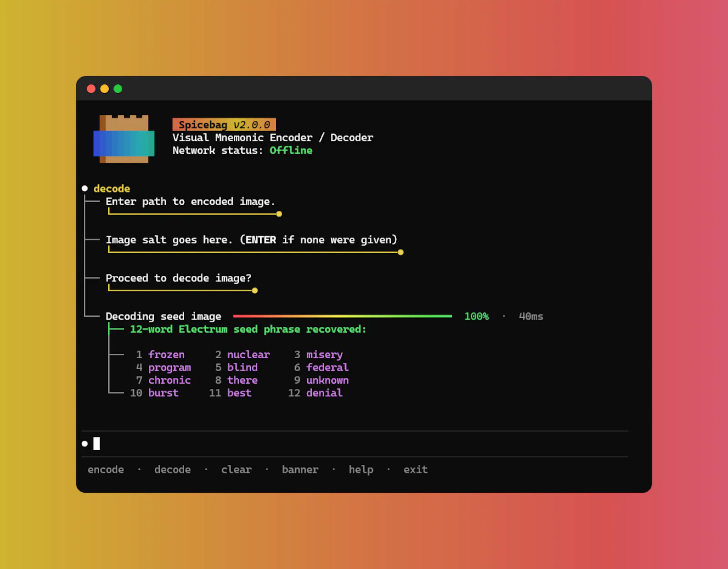
Task: Click the yellow minimize window button
Action: coord(105,89)
